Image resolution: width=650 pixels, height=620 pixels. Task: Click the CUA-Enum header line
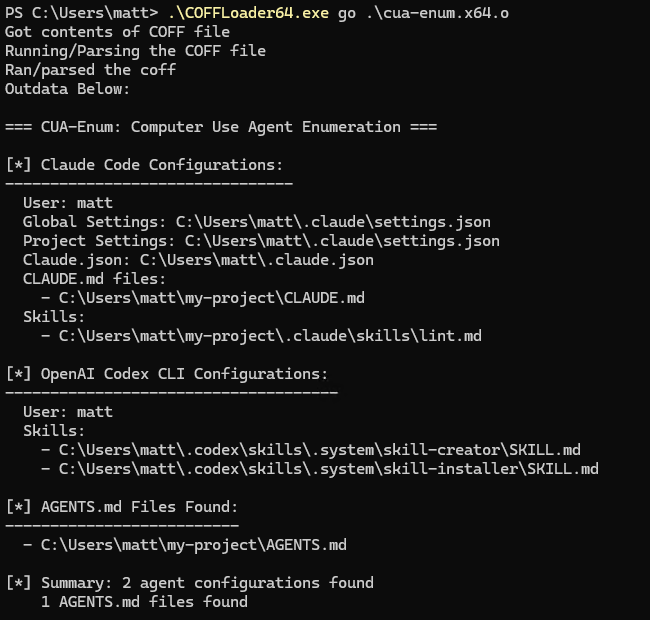click(220, 127)
